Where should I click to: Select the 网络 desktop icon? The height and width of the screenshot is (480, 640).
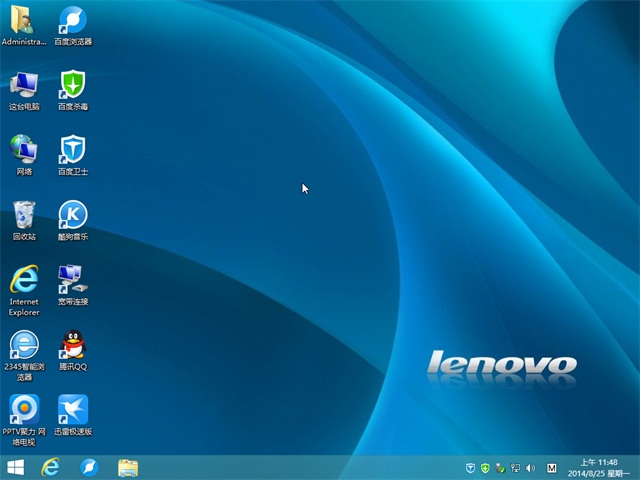coord(23,149)
